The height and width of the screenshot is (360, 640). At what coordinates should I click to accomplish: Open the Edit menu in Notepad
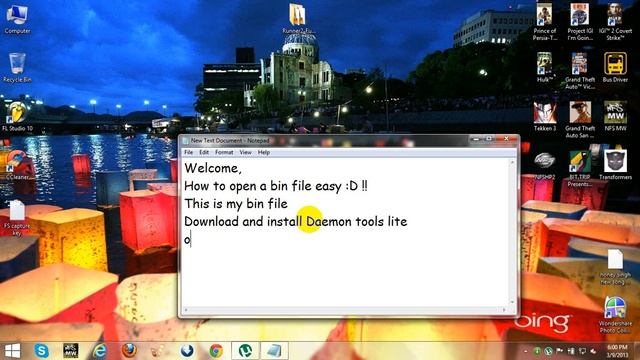pyautogui.click(x=204, y=152)
